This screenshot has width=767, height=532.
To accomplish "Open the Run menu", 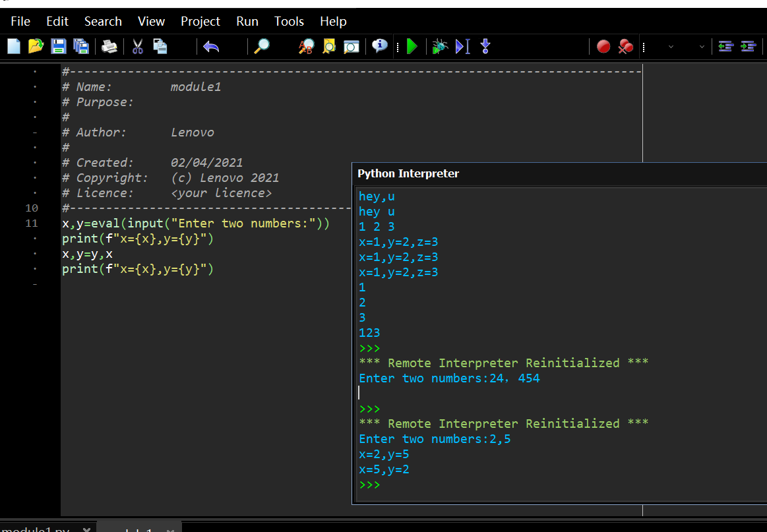I will pos(247,21).
